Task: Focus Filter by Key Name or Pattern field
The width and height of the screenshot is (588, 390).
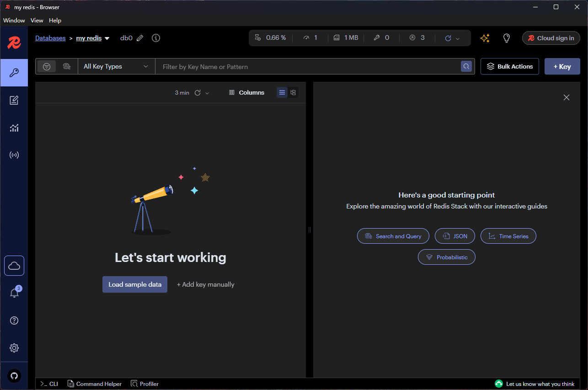Action: click(x=309, y=66)
